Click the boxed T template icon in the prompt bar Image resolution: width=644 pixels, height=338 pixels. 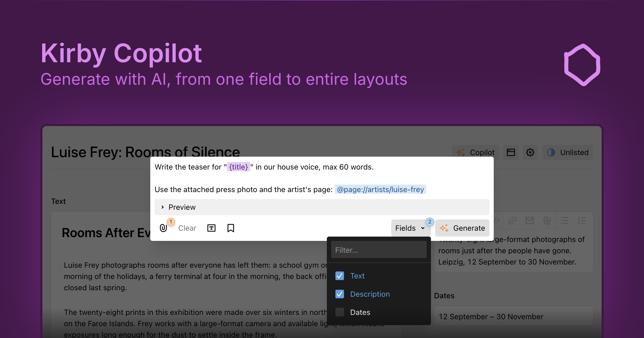click(211, 228)
